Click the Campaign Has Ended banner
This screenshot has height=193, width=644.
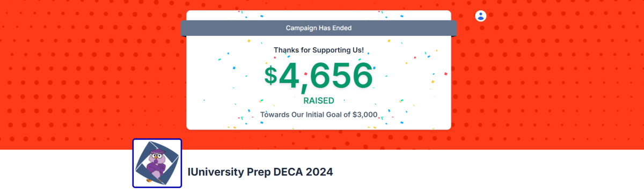click(x=319, y=28)
